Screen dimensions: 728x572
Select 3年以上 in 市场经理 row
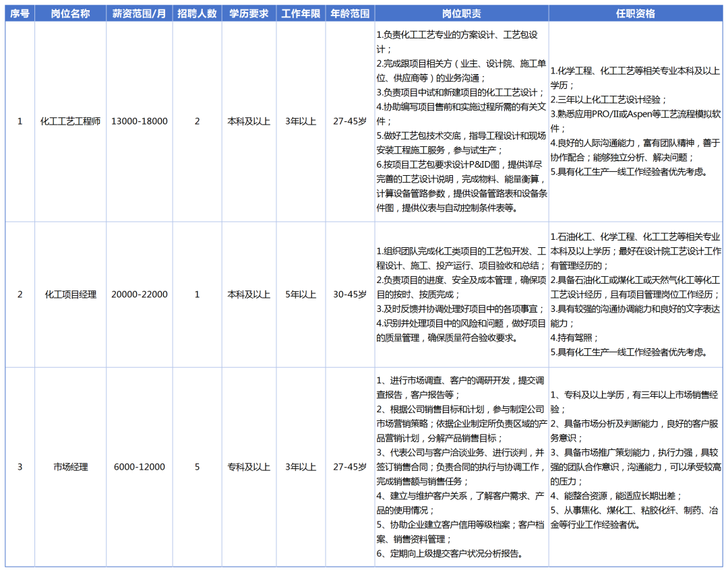(x=301, y=467)
